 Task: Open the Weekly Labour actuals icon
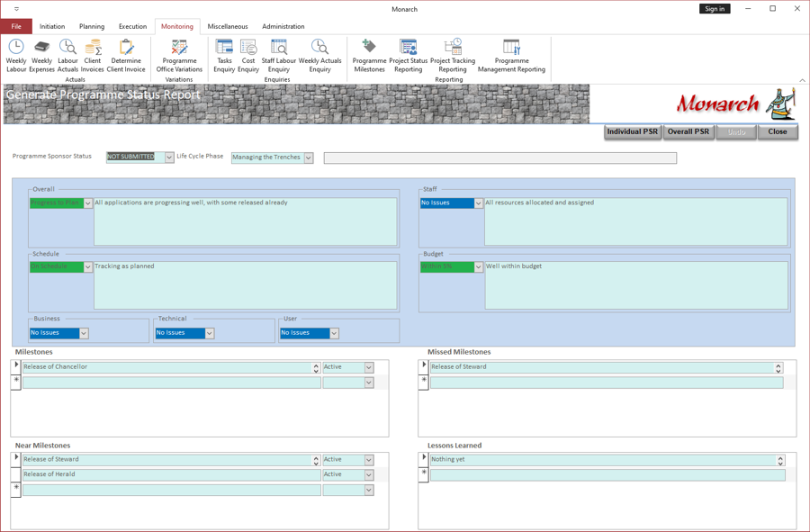pyautogui.click(x=16, y=55)
